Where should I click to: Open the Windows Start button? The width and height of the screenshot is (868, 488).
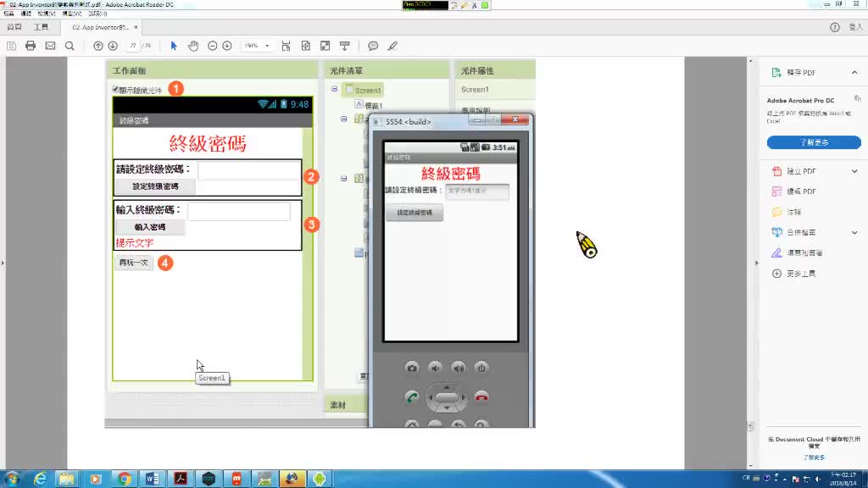[12, 479]
